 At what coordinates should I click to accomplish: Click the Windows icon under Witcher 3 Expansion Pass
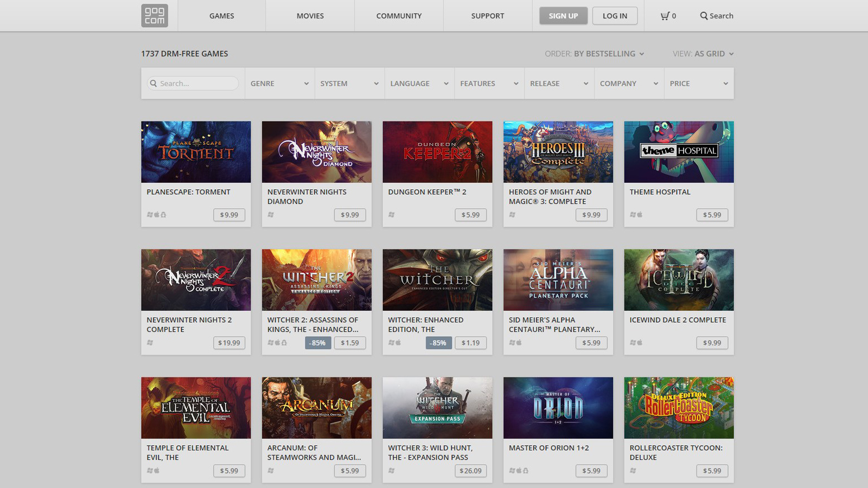[x=391, y=471]
